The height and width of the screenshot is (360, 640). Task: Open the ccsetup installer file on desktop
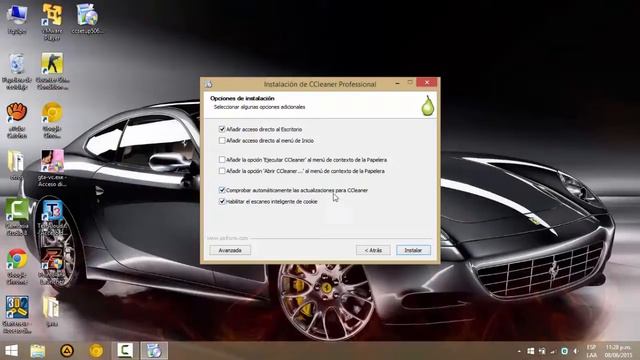coord(87,18)
